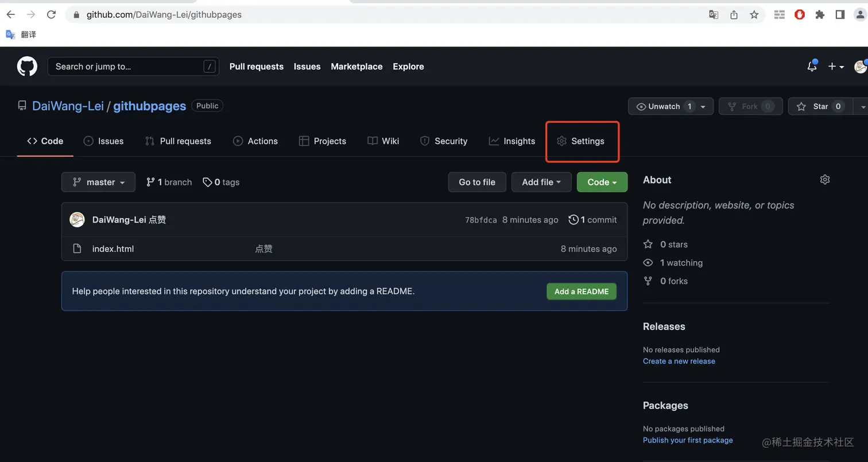This screenshot has height=462, width=868.
Task: Open the DaiWang-Lei owner link
Action: coord(68,106)
